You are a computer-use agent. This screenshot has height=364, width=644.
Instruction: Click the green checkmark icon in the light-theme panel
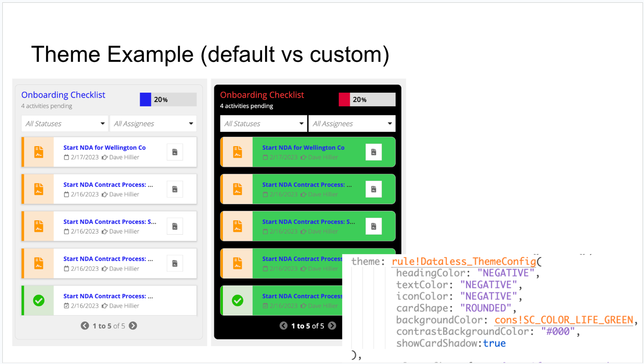[39, 300]
